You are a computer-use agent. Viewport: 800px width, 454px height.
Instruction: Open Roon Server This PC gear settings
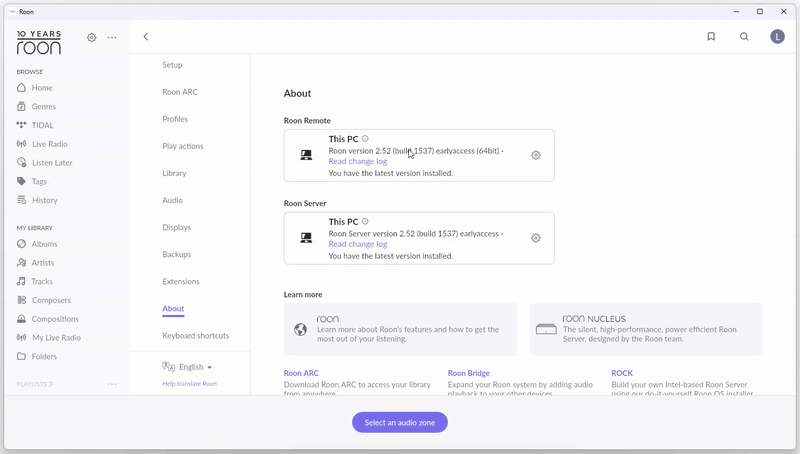536,238
